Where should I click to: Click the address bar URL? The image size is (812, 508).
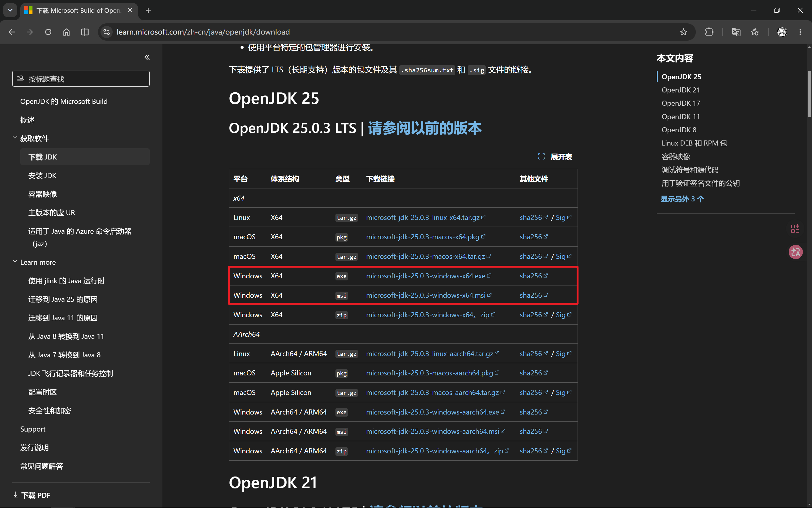point(203,32)
